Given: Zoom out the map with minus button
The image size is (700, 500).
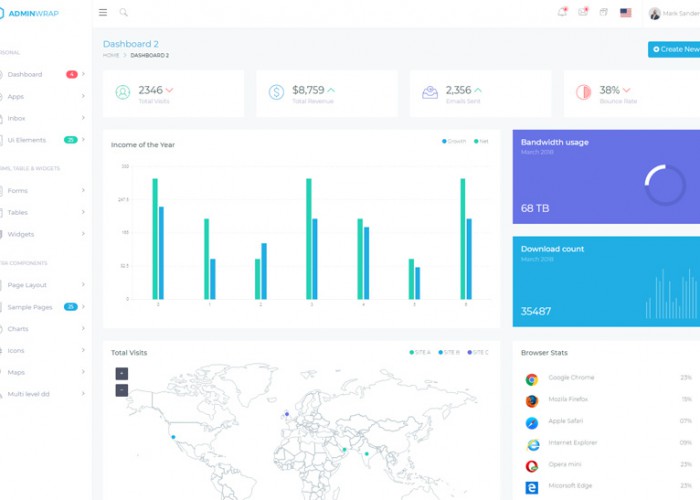Looking at the screenshot, I should click(122, 391).
